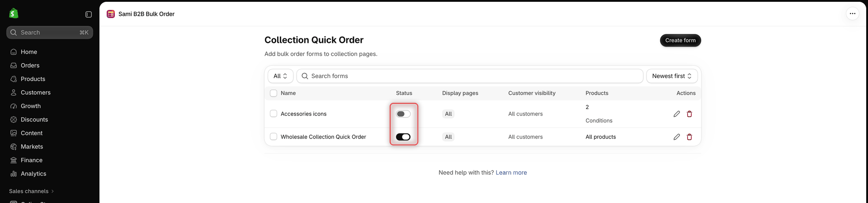Image resolution: width=868 pixels, height=203 pixels.
Task: Click the Finance bank icon
Action: [x=14, y=160]
